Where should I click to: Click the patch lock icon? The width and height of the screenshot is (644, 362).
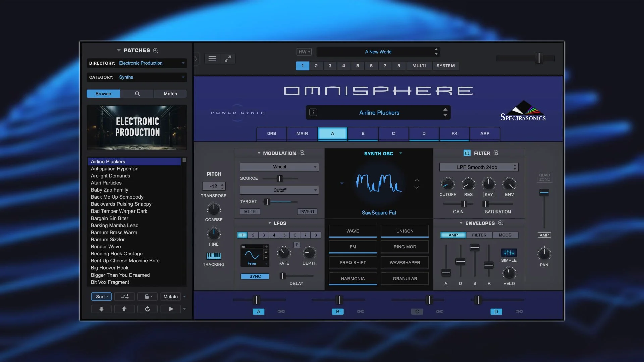[147, 297]
